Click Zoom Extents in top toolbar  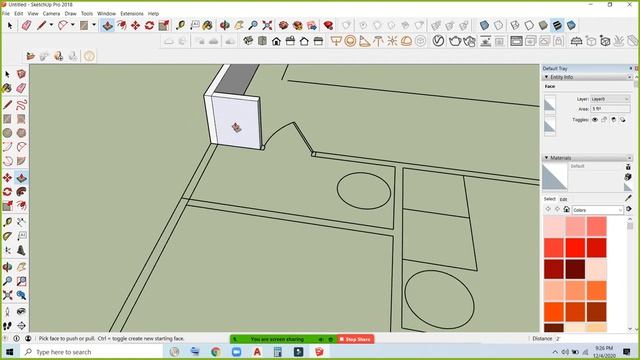tap(267, 26)
